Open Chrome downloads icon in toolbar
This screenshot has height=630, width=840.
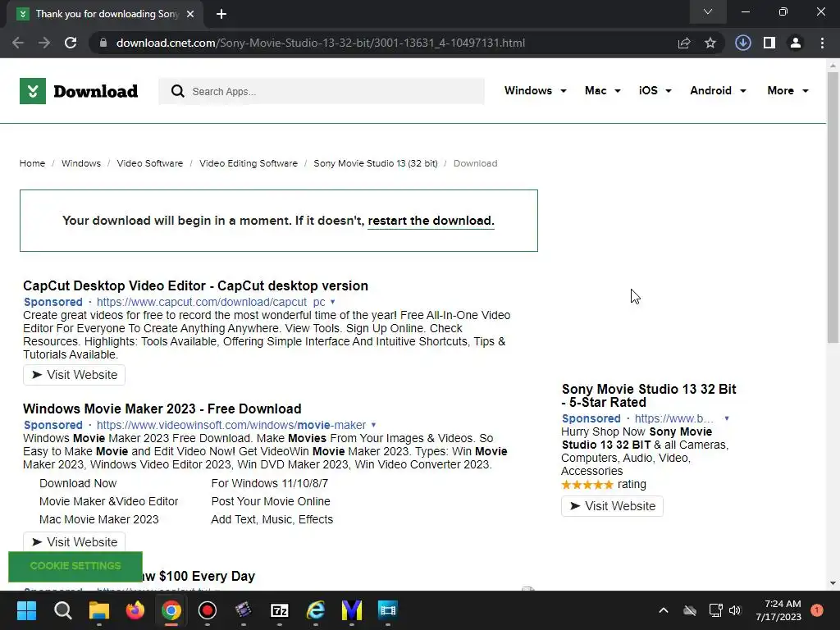[743, 43]
